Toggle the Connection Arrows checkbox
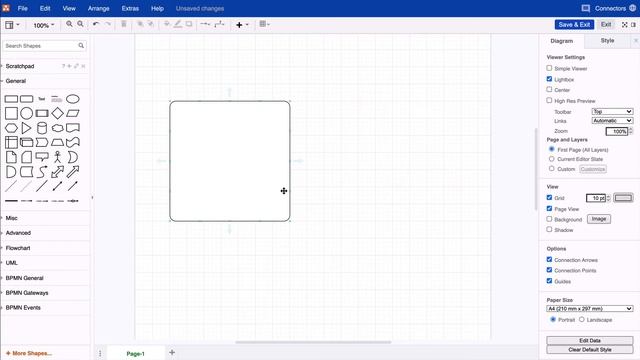Image resolution: width=640 pixels, height=360 pixels. coord(549,260)
